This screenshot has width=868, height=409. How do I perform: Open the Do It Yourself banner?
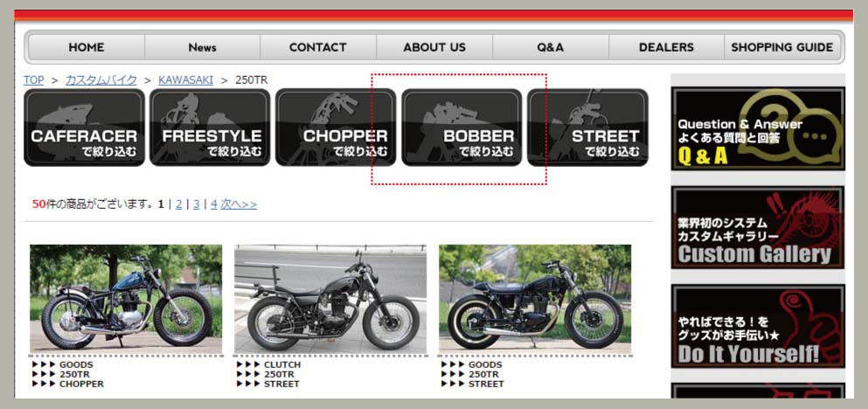[758, 327]
